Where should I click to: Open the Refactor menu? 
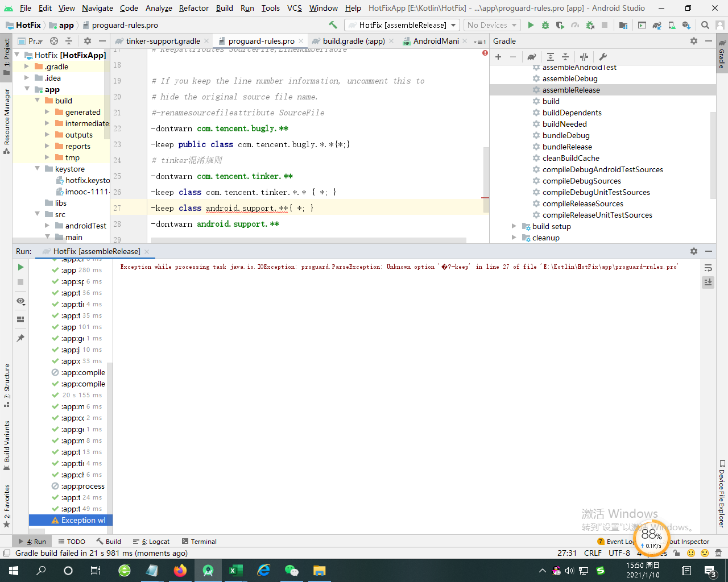194,8
